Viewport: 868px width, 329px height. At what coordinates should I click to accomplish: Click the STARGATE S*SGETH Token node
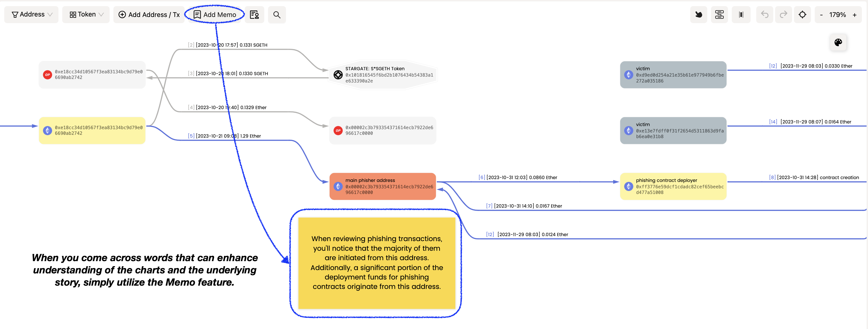(x=382, y=75)
